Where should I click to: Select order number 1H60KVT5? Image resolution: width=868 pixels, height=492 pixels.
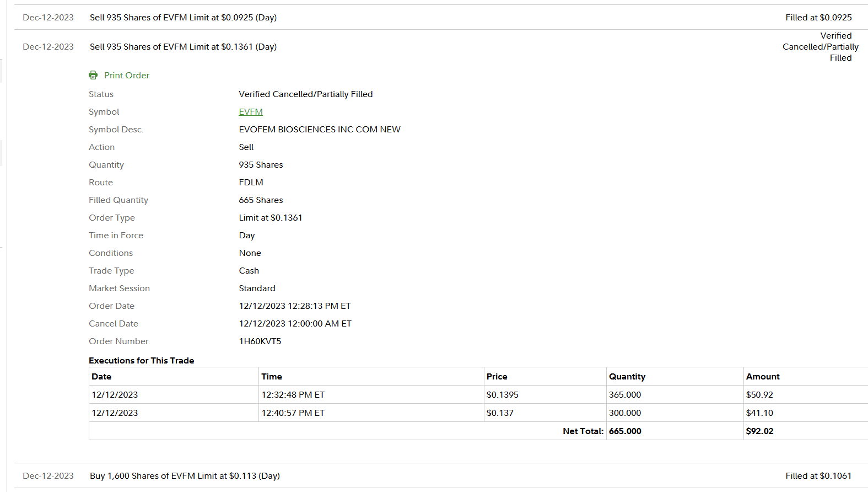point(260,341)
